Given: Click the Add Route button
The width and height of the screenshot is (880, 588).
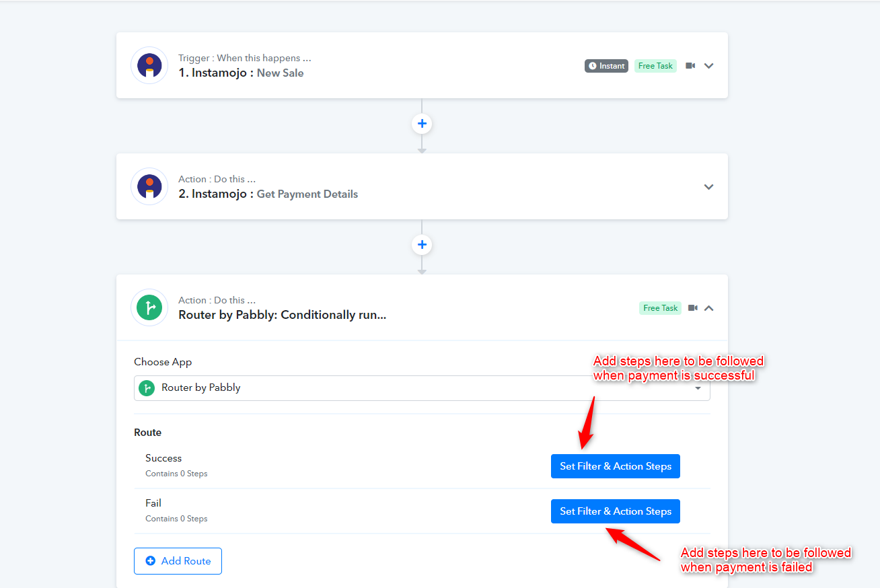Looking at the screenshot, I should pyautogui.click(x=178, y=561).
